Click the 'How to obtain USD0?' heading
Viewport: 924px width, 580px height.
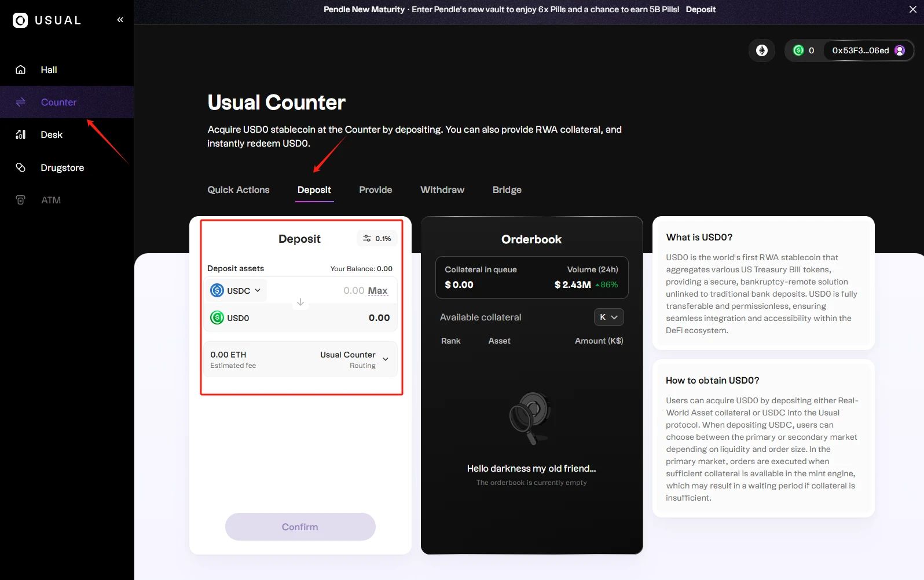tap(713, 381)
